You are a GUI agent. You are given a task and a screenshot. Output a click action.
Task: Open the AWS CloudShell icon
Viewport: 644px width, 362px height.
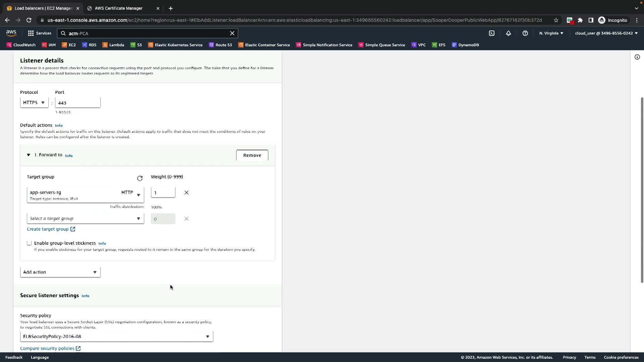492,33
